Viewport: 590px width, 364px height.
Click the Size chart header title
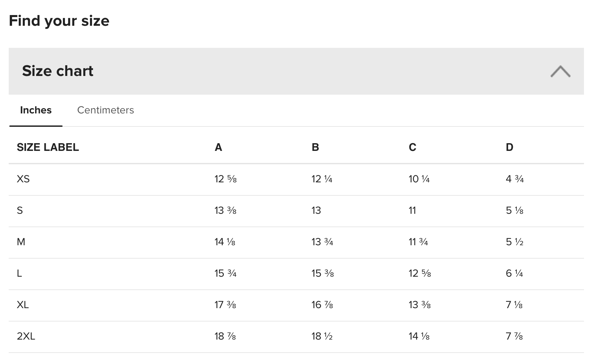tap(58, 71)
